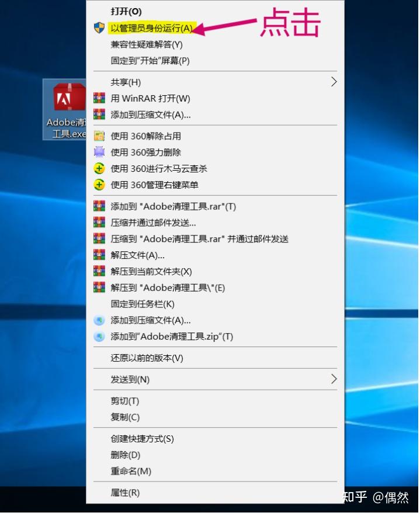Choose 创建快捷方式(S)
The width and height of the screenshot is (420, 516).
[142, 438]
